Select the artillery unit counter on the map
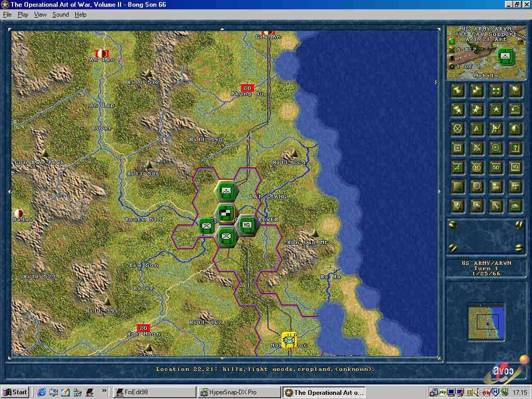Viewport: 532px width, 399px height. point(227,191)
